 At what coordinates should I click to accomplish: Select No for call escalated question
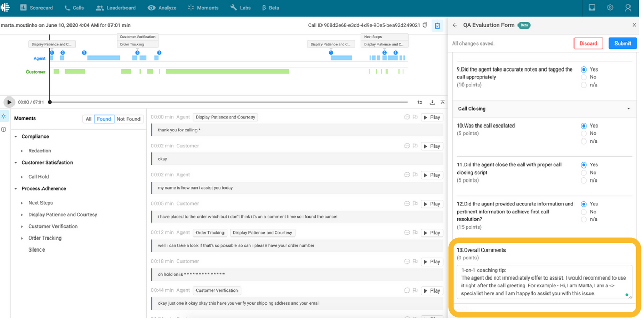click(x=584, y=134)
